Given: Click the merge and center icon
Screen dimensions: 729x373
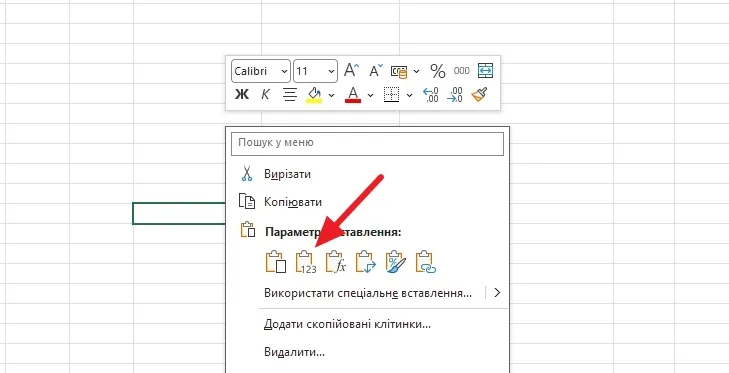Looking at the screenshot, I should [485, 71].
